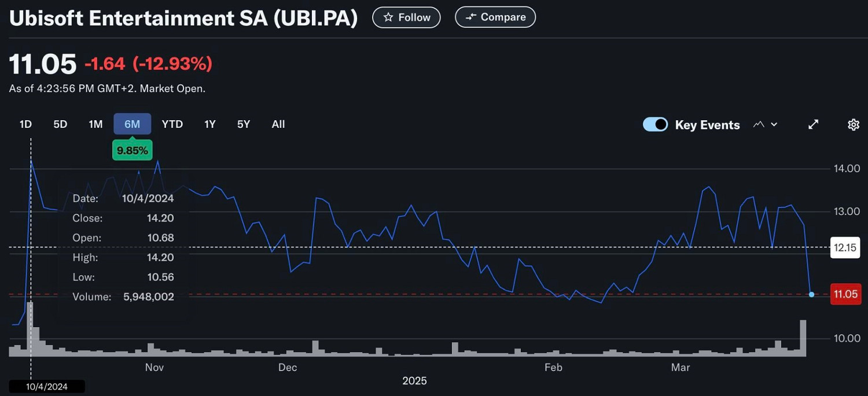The height and width of the screenshot is (396, 868).
Task: Select the YTD range tab
Action: (172, 124)
